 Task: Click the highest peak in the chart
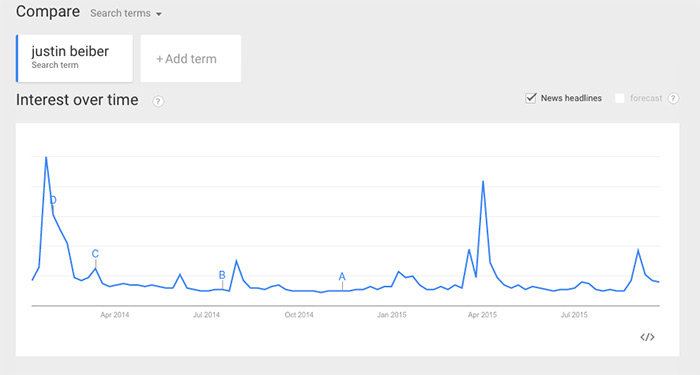[46, 158]
